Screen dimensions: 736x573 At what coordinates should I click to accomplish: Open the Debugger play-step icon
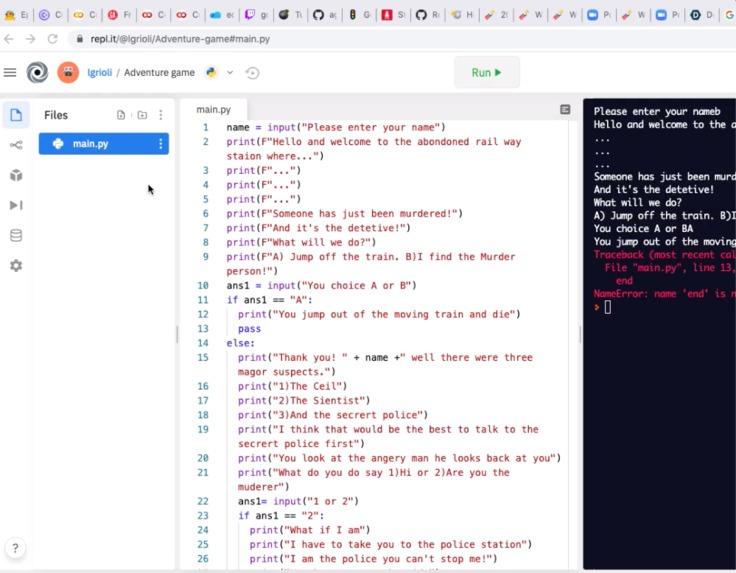click(x=16, y=205)
